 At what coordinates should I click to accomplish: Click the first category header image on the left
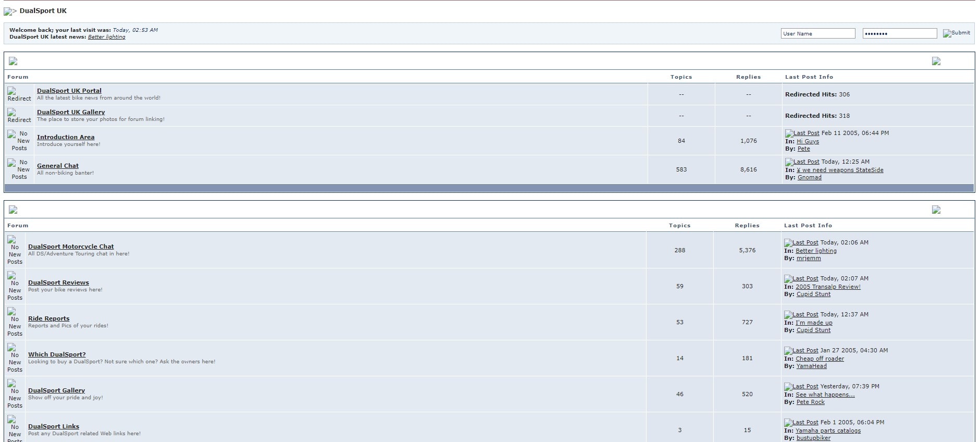(x=13, y=61)
